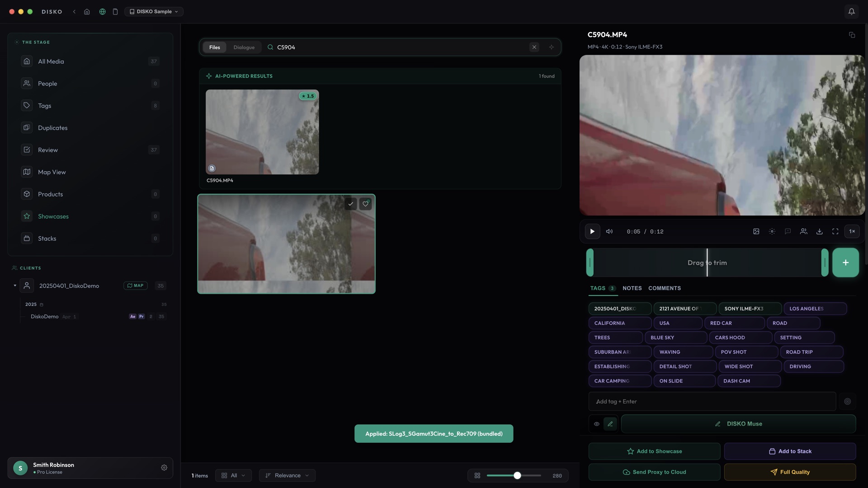Screen dimensions: 868x488
Task: Clear the C5904 search query
Action: click(534, 47)
